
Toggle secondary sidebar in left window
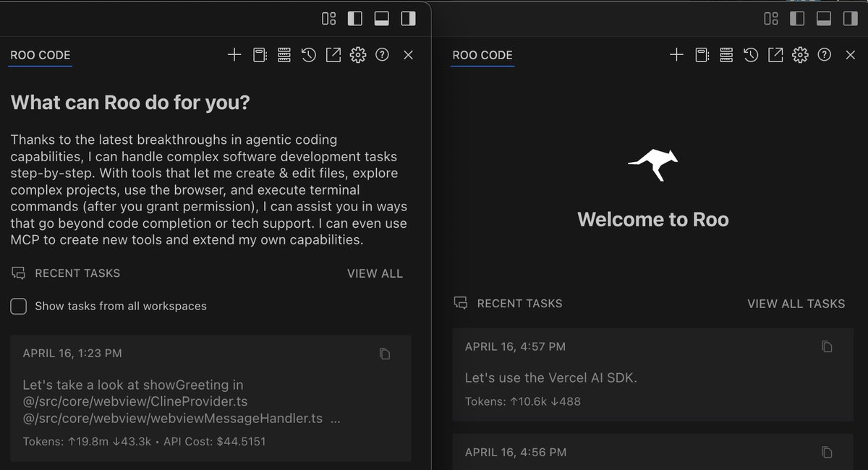(409, 19)
